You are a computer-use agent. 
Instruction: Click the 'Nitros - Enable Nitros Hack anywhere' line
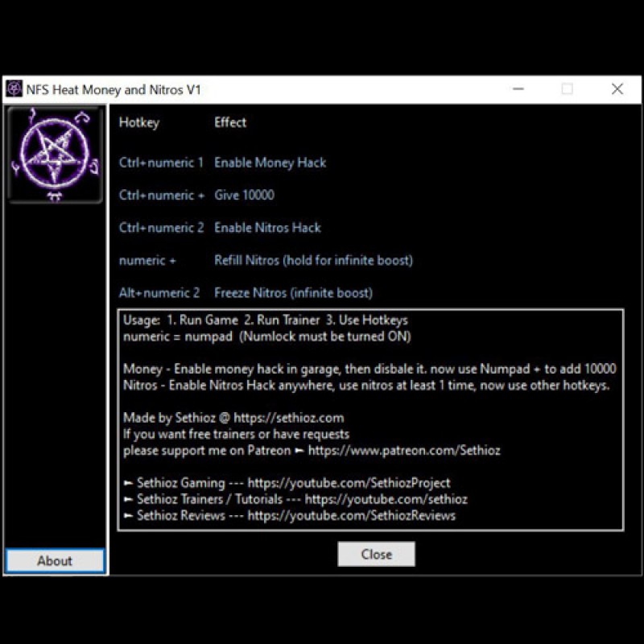(366, 386)
